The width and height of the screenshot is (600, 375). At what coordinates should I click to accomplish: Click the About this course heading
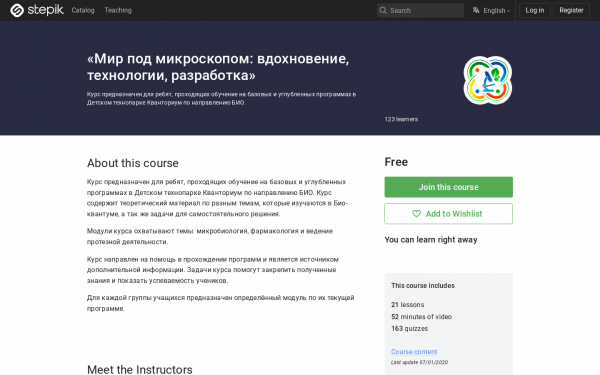point(133,163)
